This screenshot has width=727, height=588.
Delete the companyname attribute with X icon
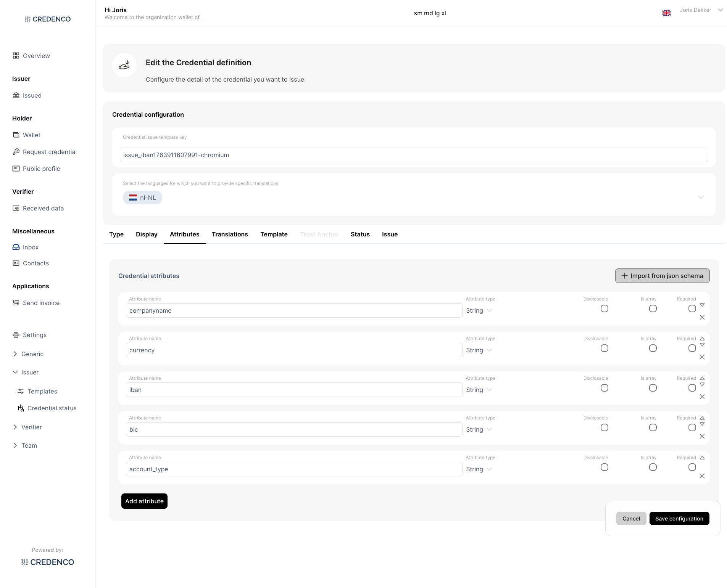coord(702,317)
